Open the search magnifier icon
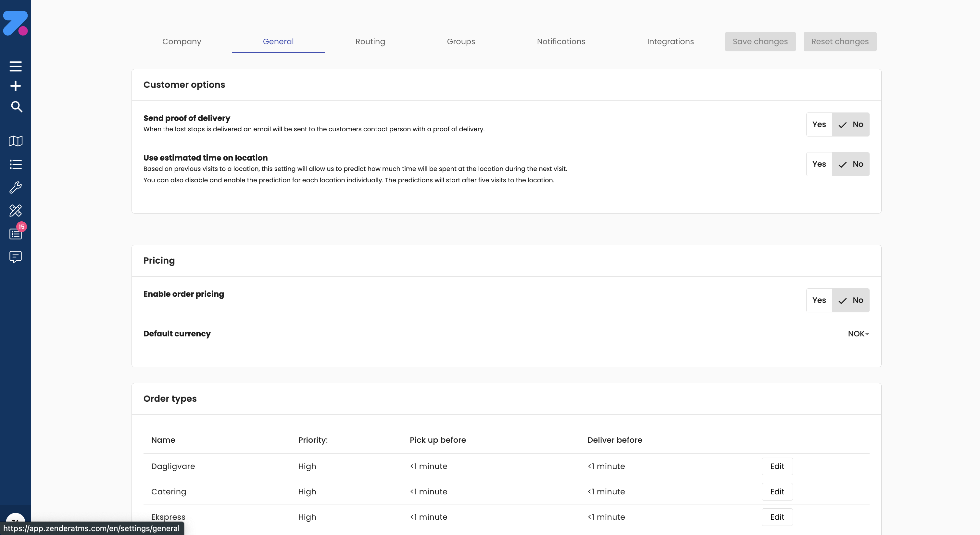 (16, 107)
